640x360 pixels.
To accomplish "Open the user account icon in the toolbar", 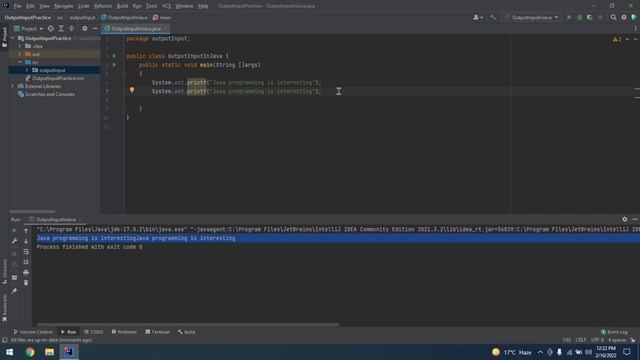I will click(x=477, y=18).
